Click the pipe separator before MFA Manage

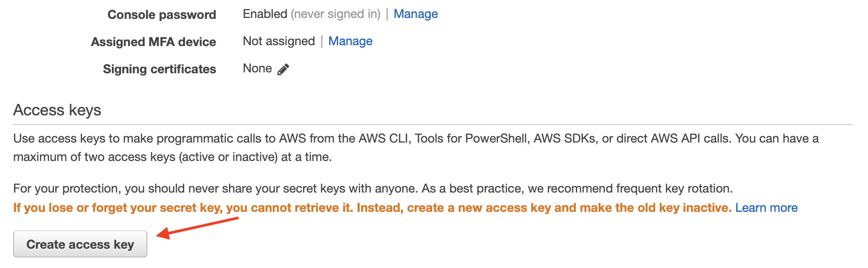point(322,41)
